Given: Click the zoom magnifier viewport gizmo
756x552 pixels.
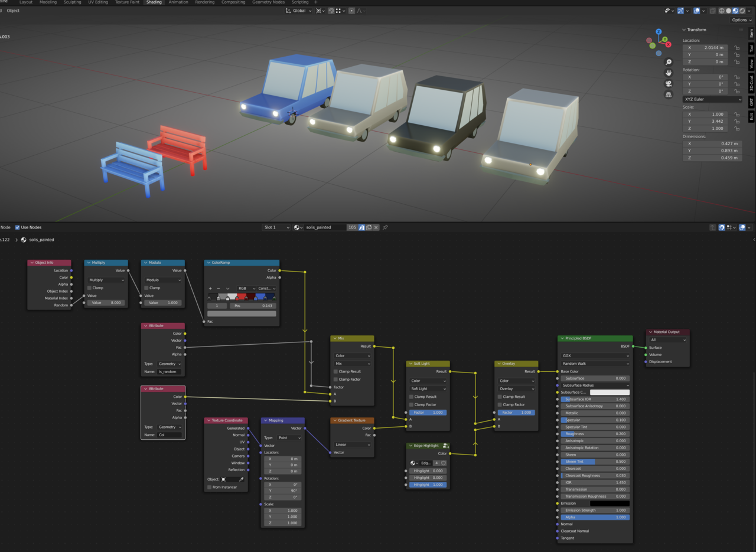Looking at the screenshot, I should coord(668,62).
